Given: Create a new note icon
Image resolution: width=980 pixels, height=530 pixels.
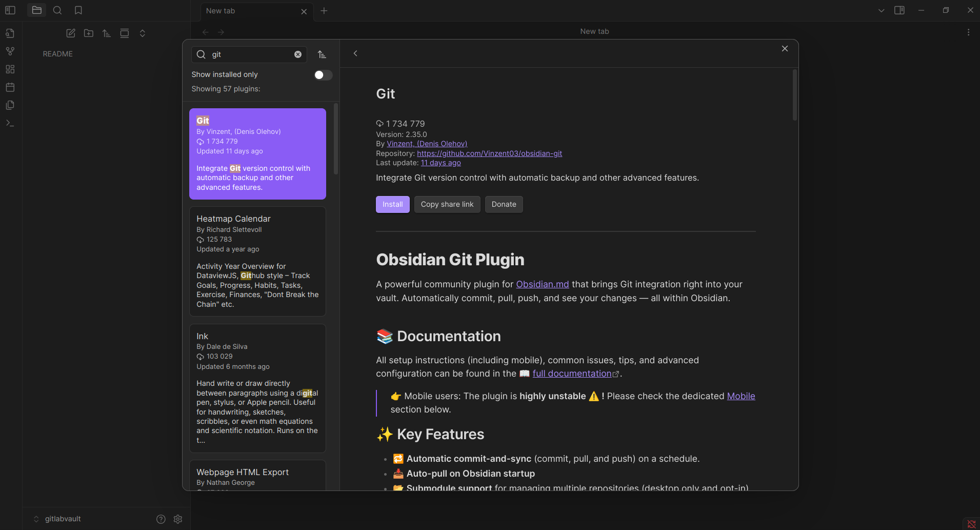Looking at the screenshot, I should point(71,33).
